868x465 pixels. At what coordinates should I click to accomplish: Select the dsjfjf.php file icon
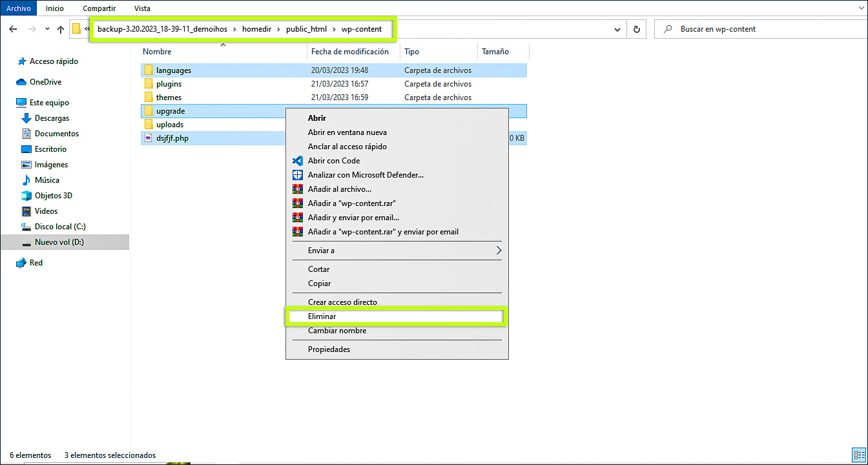tap(148, 138)
